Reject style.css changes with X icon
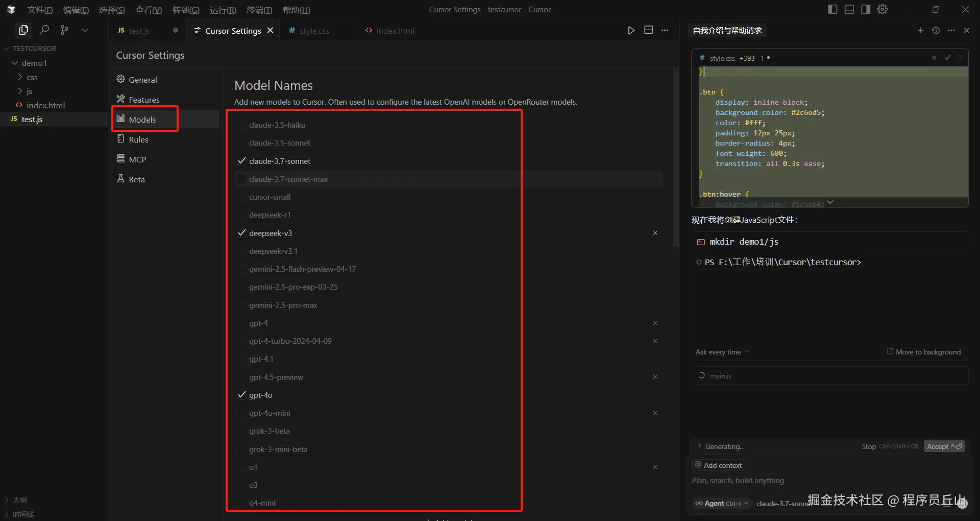The image size is (980, 521). pyautogui.click(x=934, y=58)
